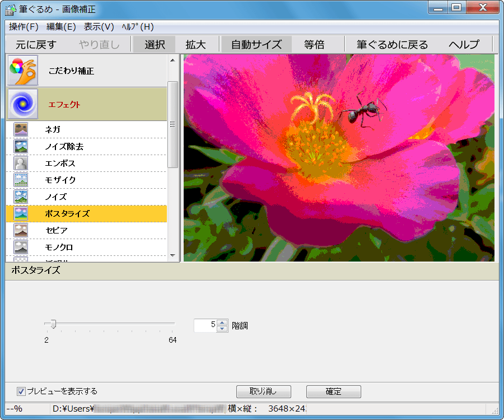
Task: Click the 階調 number input field
Action: (206, 325)
